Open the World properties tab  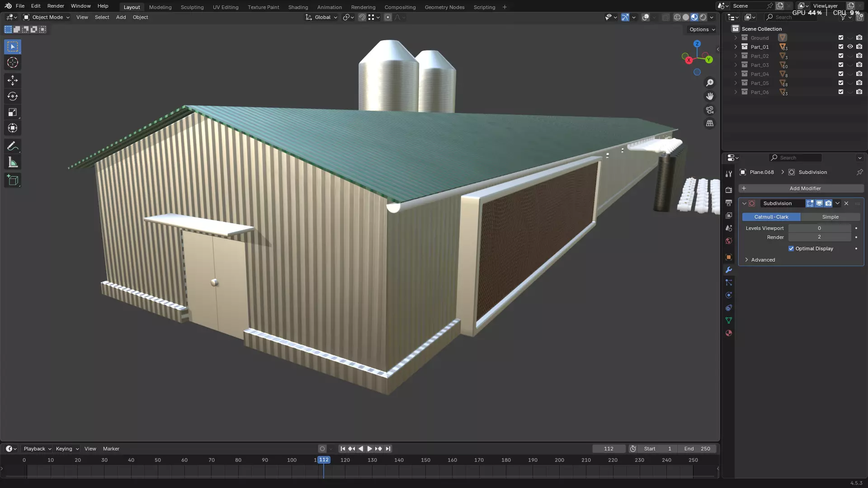click(x=728, y=241)
